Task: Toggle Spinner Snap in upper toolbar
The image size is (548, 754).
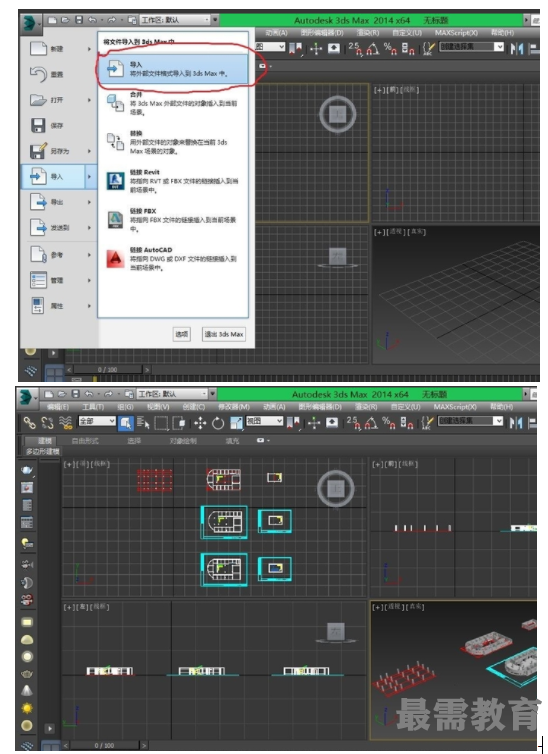Action: tap(408, 49)
